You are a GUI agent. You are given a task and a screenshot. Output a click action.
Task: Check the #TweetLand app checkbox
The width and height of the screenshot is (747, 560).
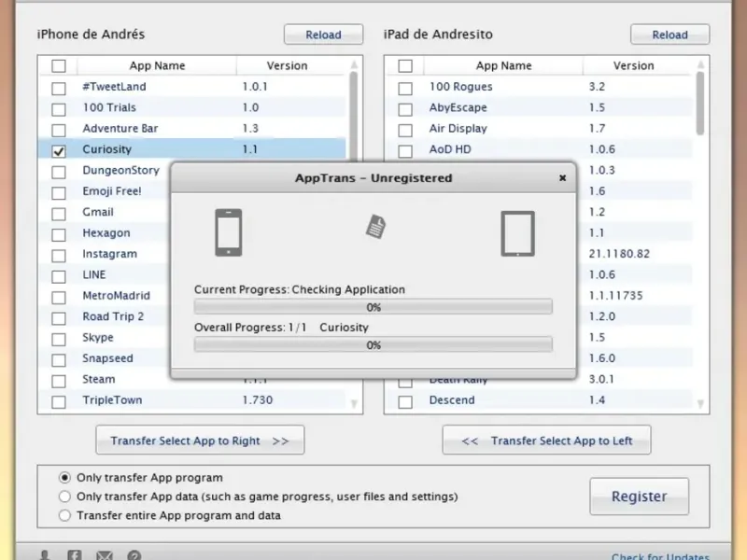click(59, 88)
